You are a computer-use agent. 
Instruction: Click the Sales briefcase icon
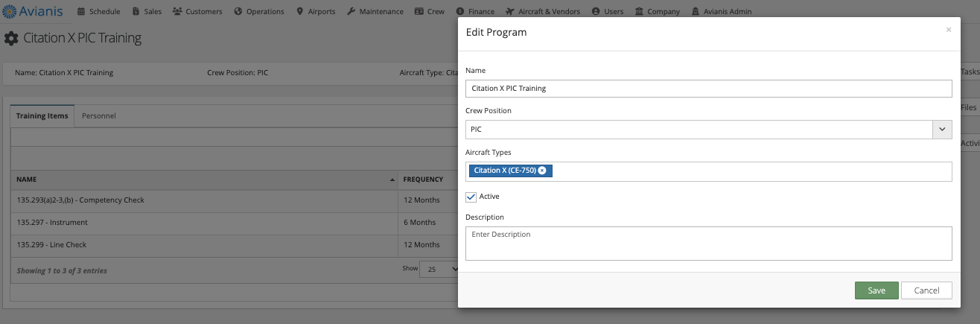click(x=136, y=12)
